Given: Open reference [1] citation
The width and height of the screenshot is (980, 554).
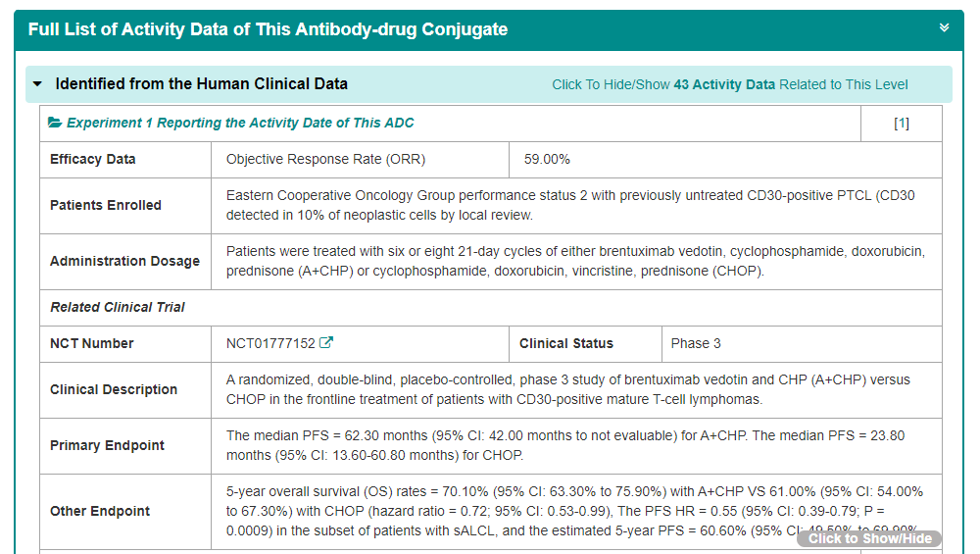Looking at the screenshot, I should pyautogui.click(x=902, y=124).
